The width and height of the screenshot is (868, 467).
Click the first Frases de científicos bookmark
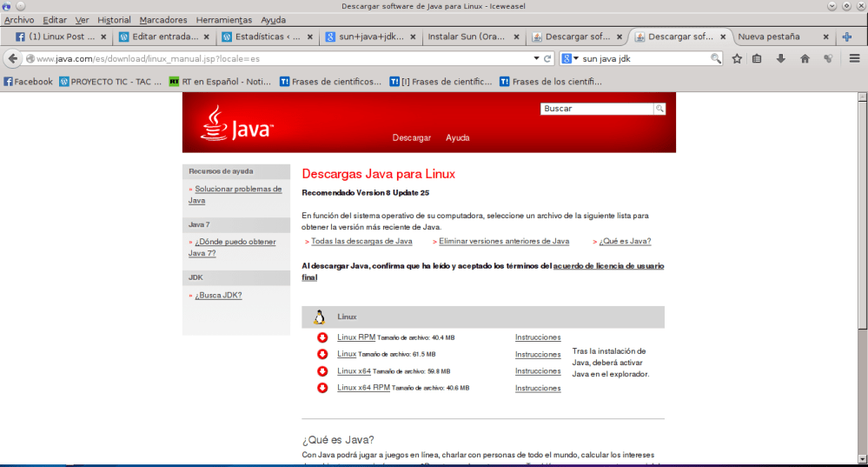click(x=330, y=82)
